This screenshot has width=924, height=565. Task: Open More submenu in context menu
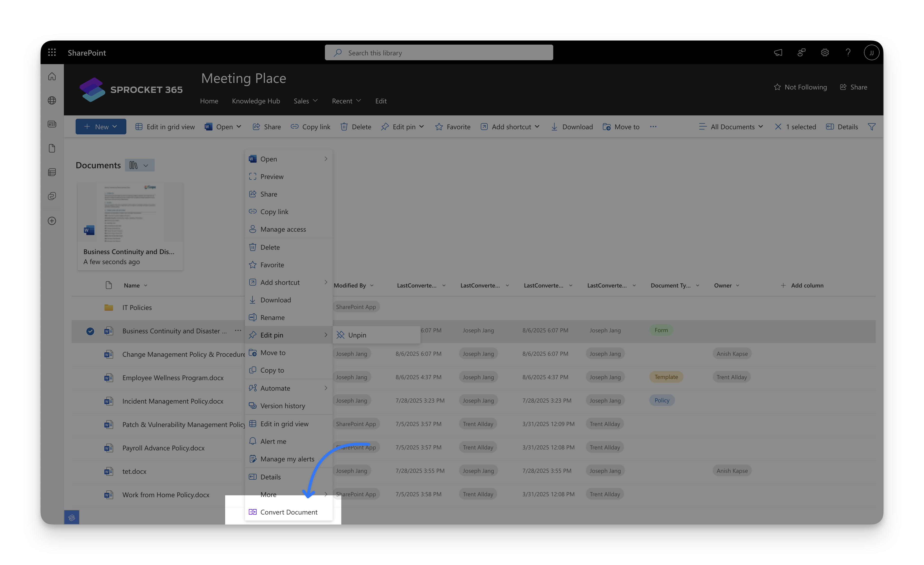pyautogui.click(x=289, y=495)
